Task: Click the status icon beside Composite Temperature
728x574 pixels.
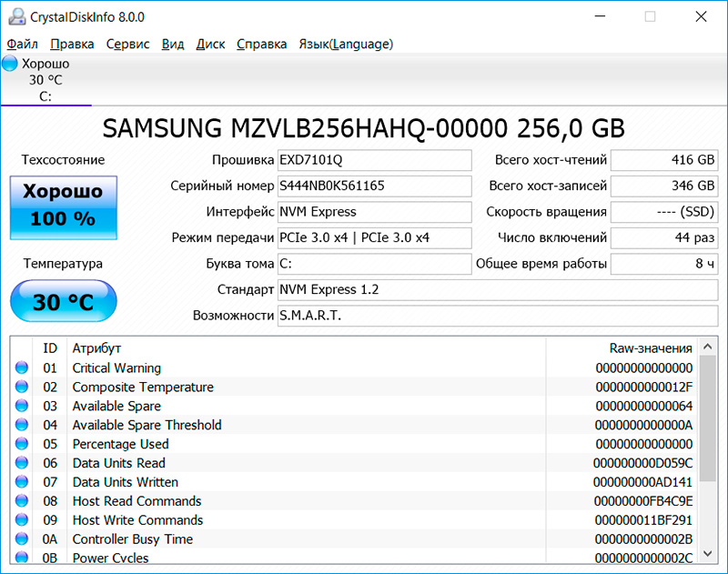Action: pyautogui.click(x=22, y=388)
